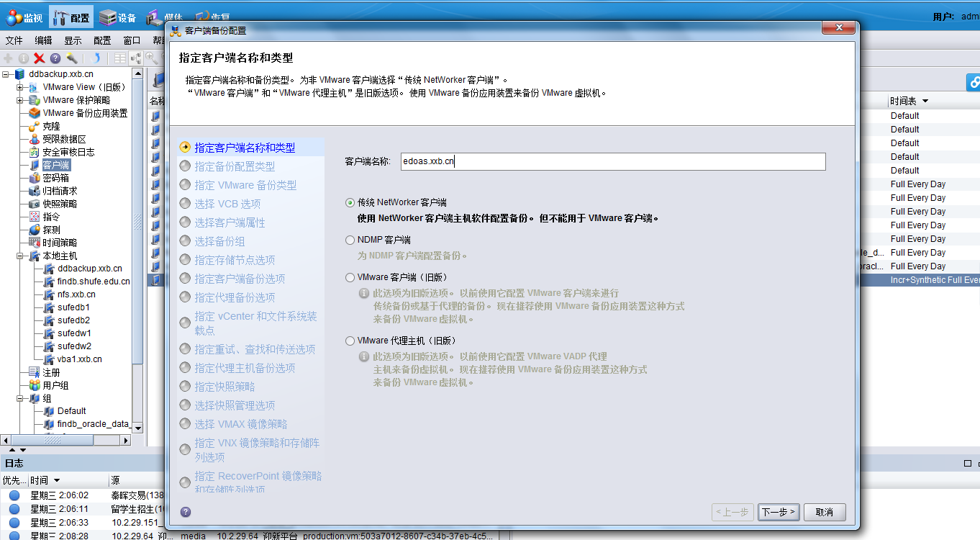Open 安全审核日志 tree node
The width and height of the screenshot is (980, 540).
(x=68, y=152)
